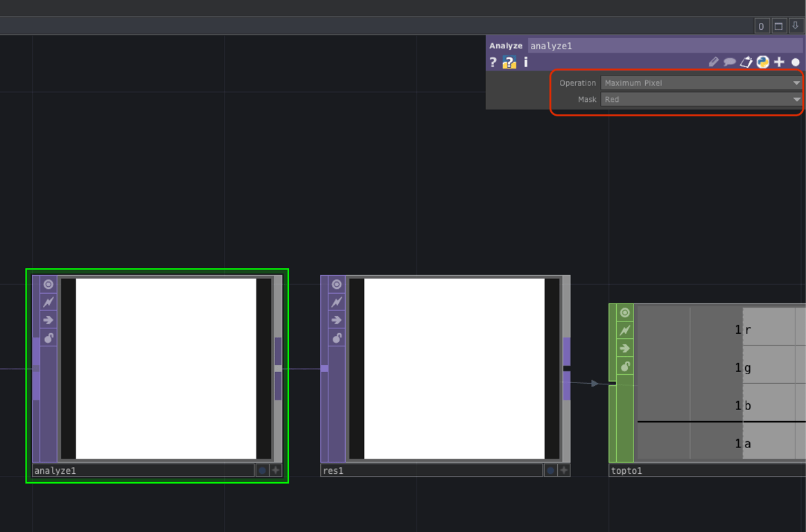Toggle bypass arrow flag on res1 node
The image size is (806, 532).
(337, 320)
